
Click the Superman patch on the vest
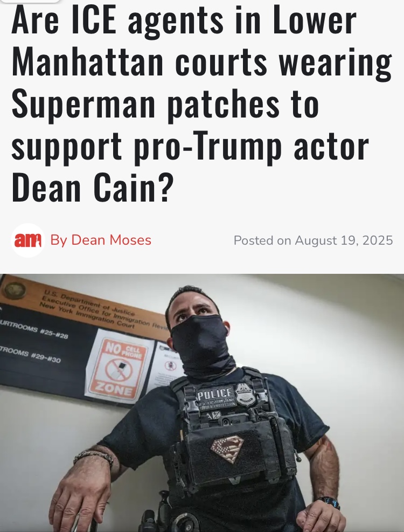point(227,449)
